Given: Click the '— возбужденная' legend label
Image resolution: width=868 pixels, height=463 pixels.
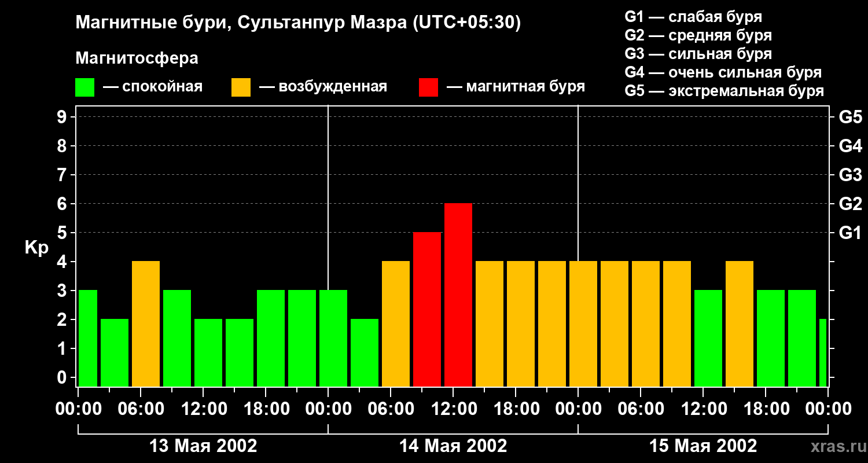Looking at the screenshot, I should pos(323,87).
